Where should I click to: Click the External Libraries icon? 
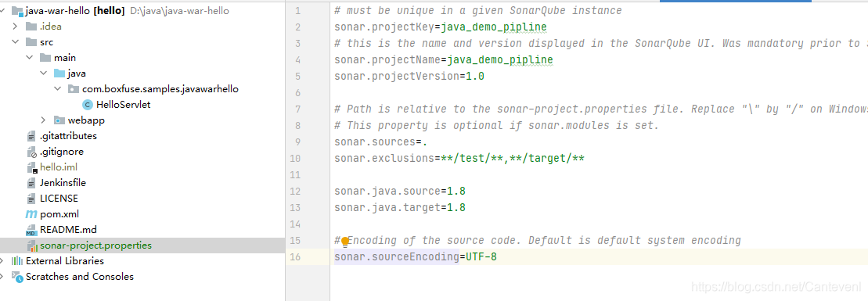click(x=17, y=260)
